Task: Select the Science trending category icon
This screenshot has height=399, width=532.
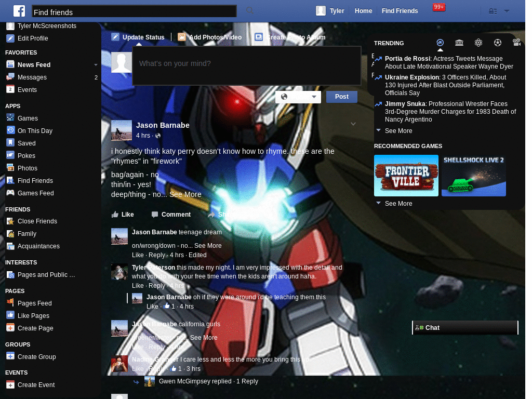Action: coord(478,43)
